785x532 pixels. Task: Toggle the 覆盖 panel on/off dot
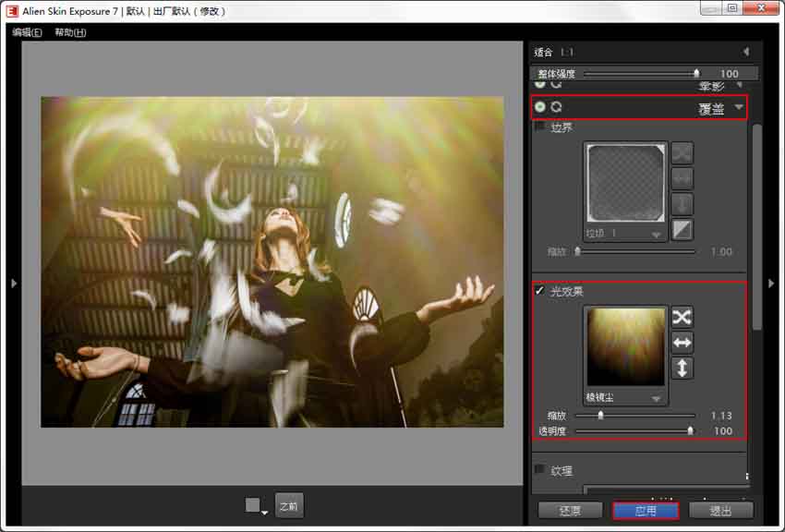540,108
